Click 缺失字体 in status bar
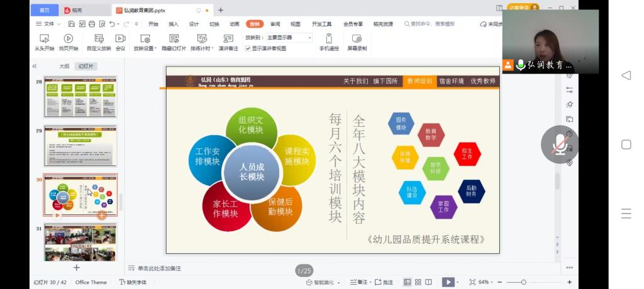644x289 pixels. click(x=133, y=283)
